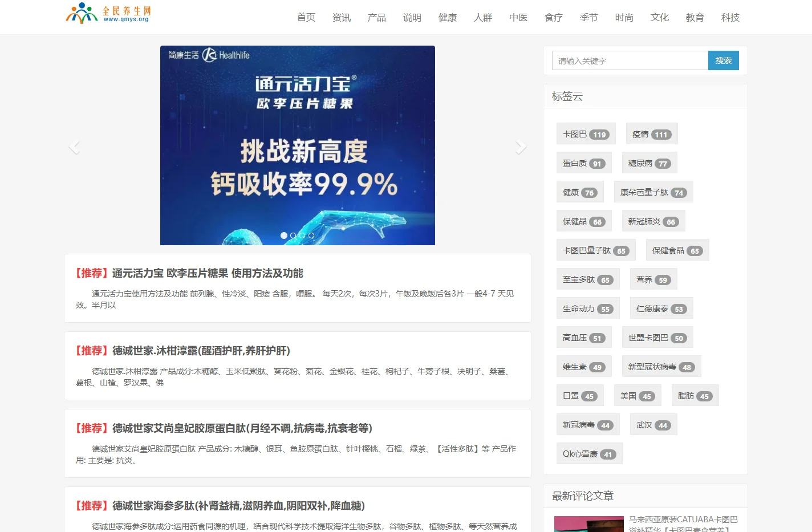812x532 pixels.
Task: Select the 武汉 44 tag
Action: click(653, 425)
